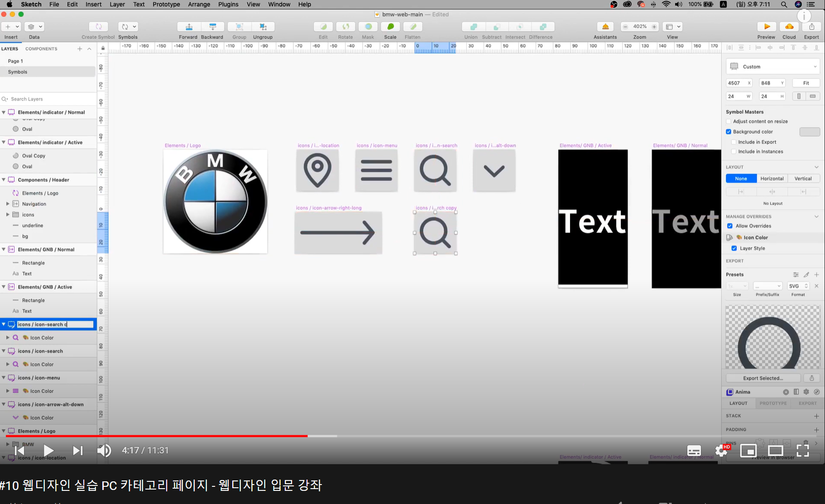This screenshot has width=825, height=504.
Task: Uncheck the Background color checkbox
Action: coord(729,132)
